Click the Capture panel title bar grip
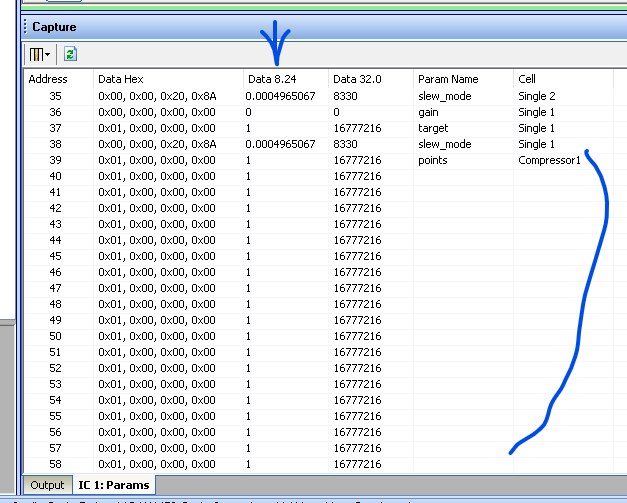The image size is (627, 503). click(x=25, y=27)
